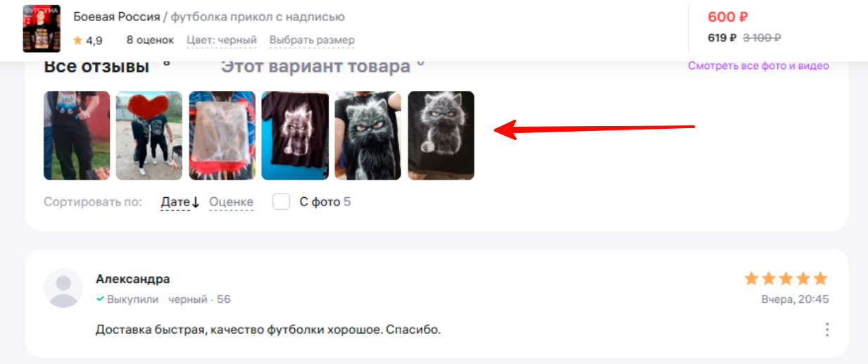Open the three-dot menu on Александра's review
This screenshot has height=364, width=868.
click(826, 330)
